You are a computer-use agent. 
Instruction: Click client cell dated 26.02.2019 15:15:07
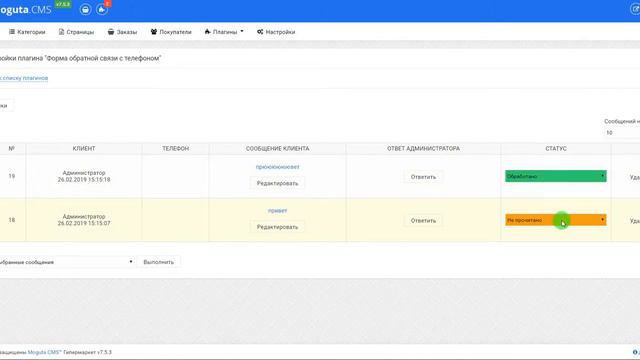[84, 220]
